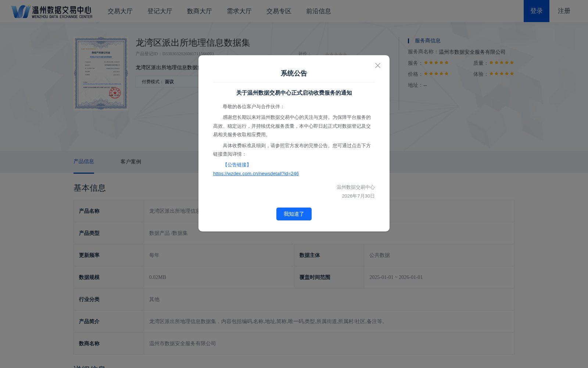Switch to the 客户案例 tab
The image size is (588, 368).
(x=131, y=162)
